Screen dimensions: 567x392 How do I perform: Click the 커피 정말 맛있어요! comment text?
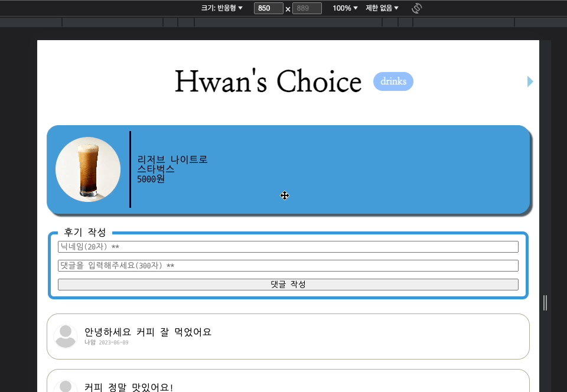(x=129, y=387)
